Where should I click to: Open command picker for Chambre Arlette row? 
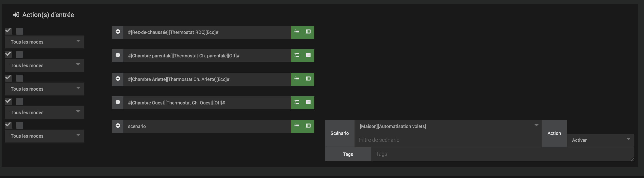[x=308, y=79]
